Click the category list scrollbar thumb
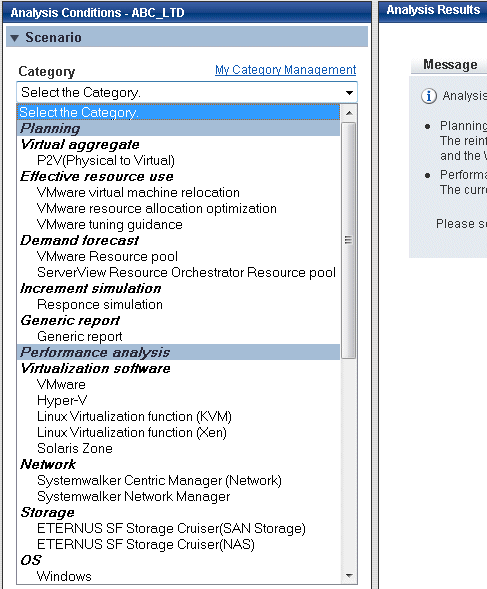The width and height of the screenshot is (487, 589). pyautogui.click(x=349, y=240)
